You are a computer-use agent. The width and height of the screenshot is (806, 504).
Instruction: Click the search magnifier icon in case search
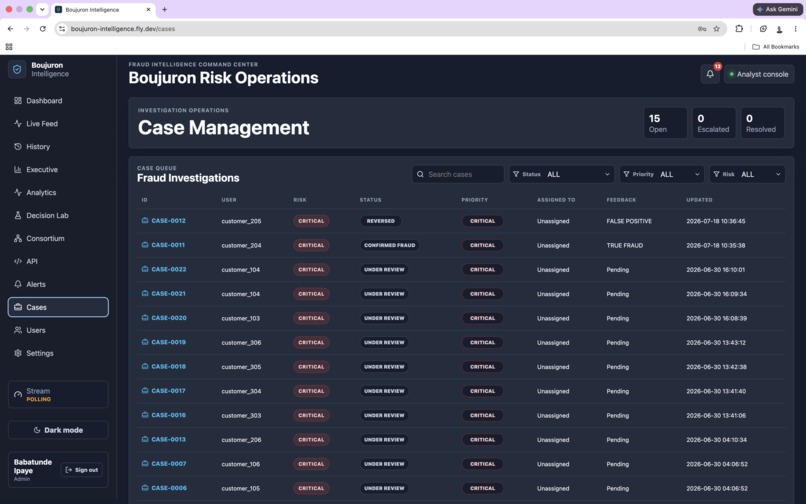coord(420,174)
